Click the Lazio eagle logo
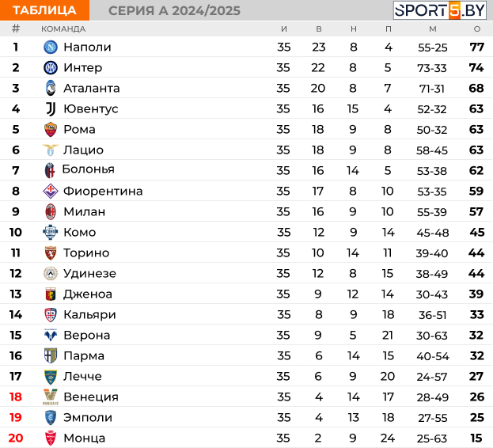Image resolution: width=493 pixels, height=448 pixels. [x=51, y=150]
